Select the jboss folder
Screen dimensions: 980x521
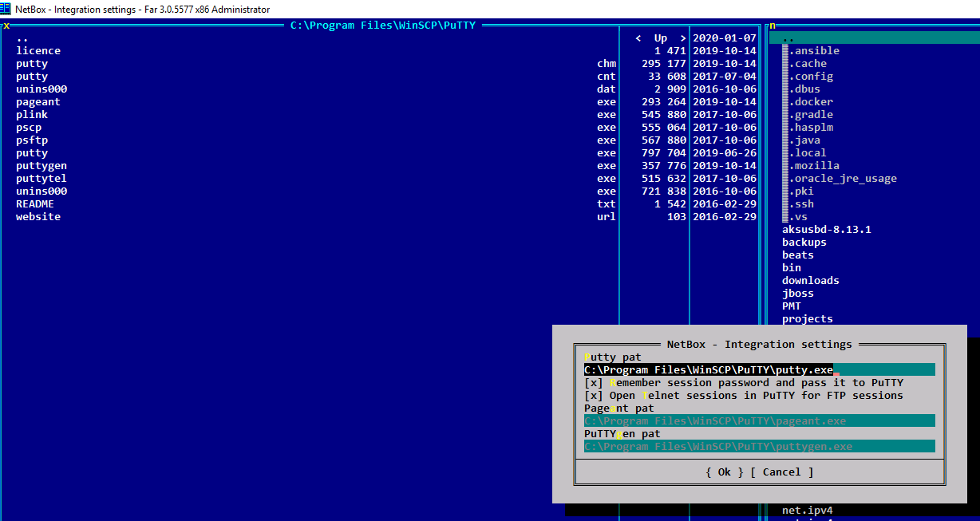[x=798, y=293]
